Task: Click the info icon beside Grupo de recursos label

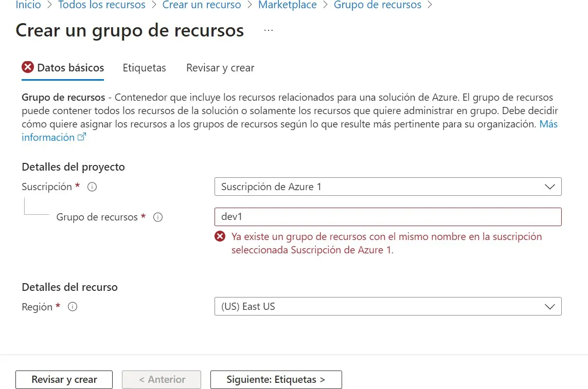Action: [x=158, y=217]
